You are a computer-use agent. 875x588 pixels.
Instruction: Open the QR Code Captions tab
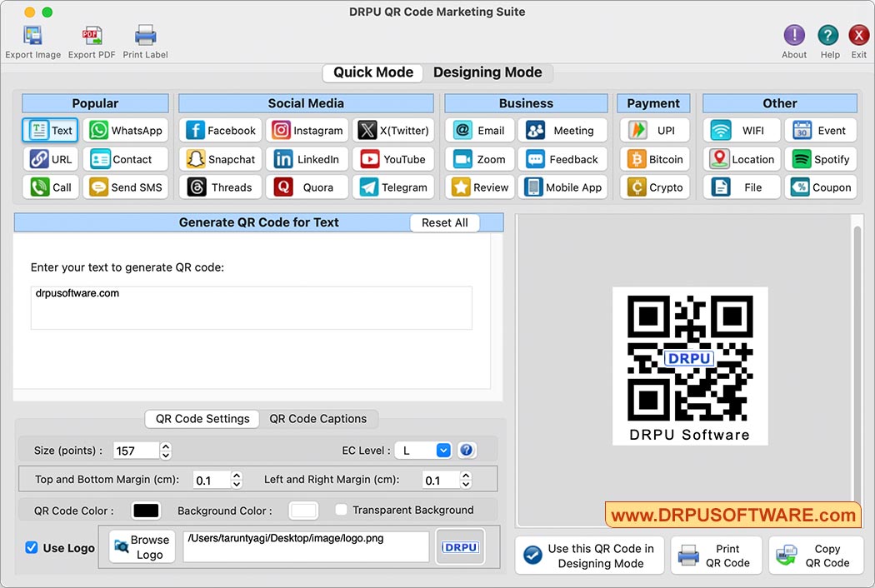click(319, 418)
